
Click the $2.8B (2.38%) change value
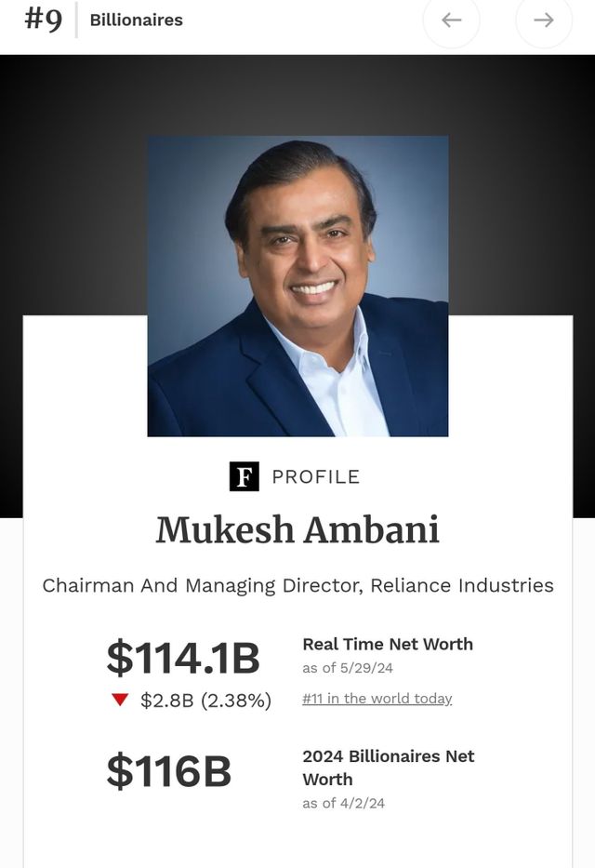[x=205, y=701]
